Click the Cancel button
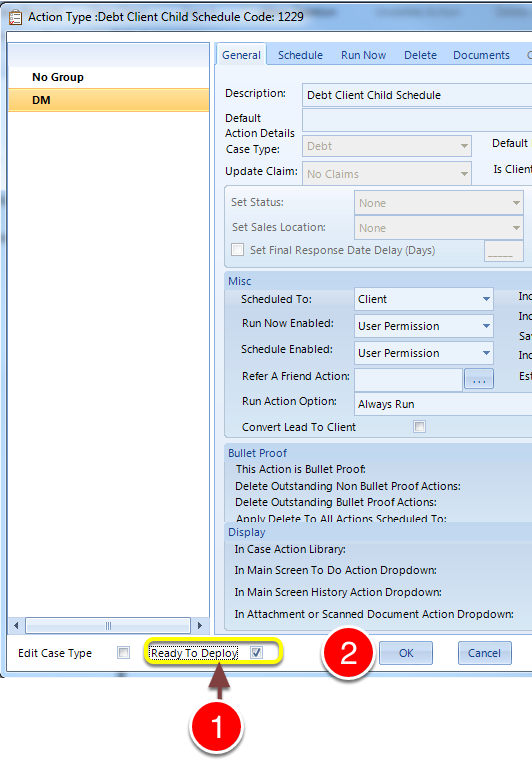This screenshot has width=532, height=762. pyautogui.click(x=484, y=653)
